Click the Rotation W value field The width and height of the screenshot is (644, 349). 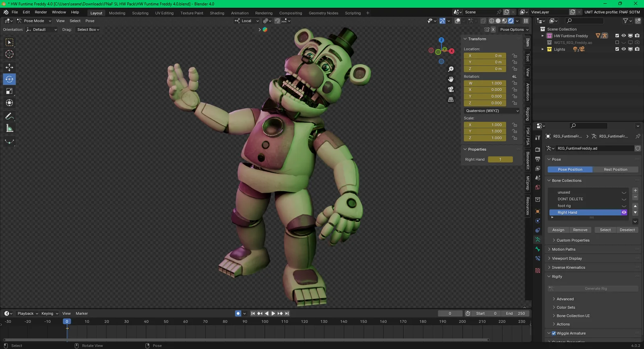pos(485,83)
